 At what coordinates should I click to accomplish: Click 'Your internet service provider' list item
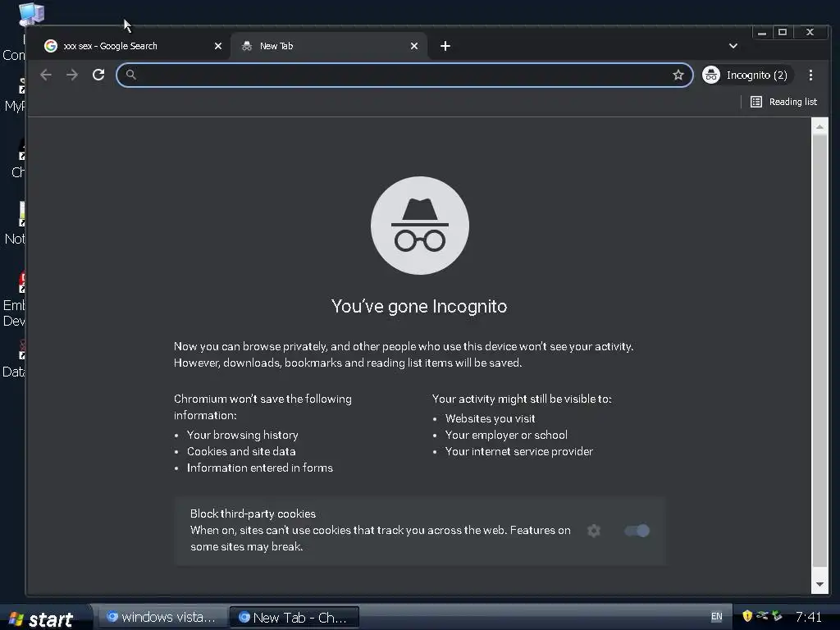pos(519,452)
